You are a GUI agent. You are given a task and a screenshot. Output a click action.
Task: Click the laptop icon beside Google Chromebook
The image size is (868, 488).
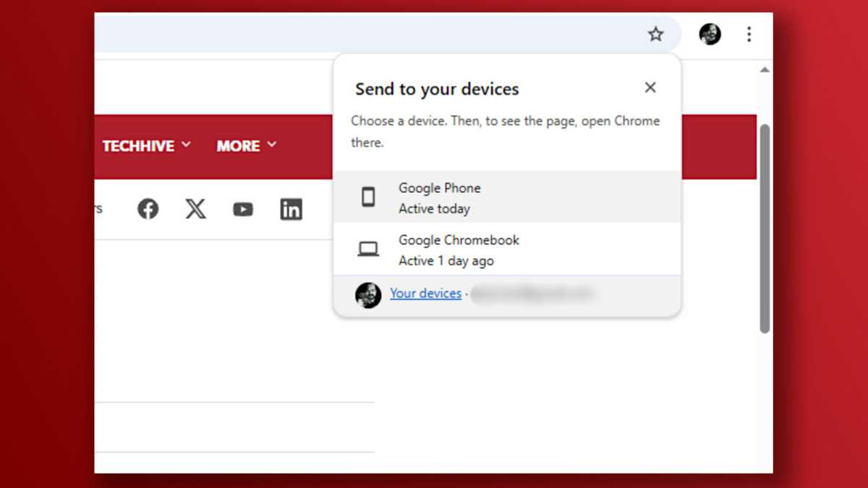(x=369, y=249)
